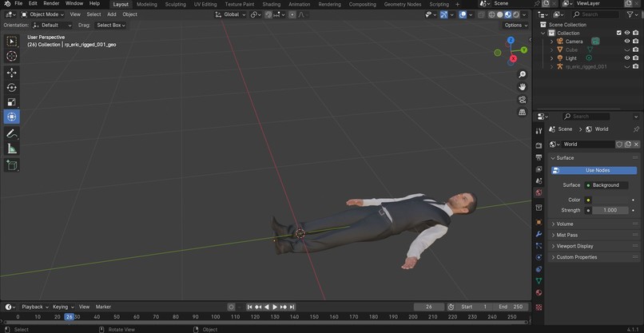Viewport: 644px width, 333px height.
Task: Click the Z axis on navigation gizmo
Action: click(511, 40)
